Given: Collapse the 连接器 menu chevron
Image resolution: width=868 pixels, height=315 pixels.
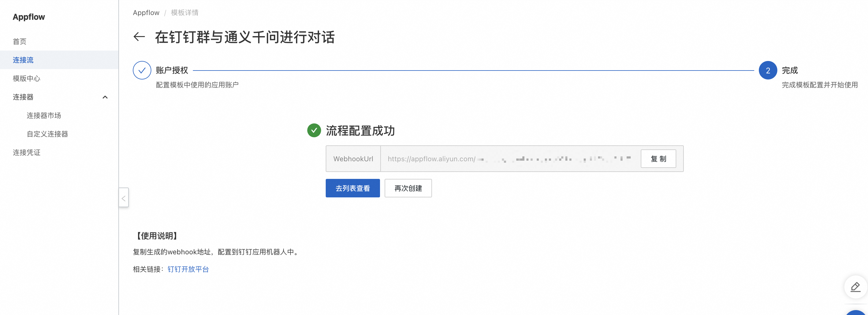Looking at the screenshot, I should tap(105, 97).
